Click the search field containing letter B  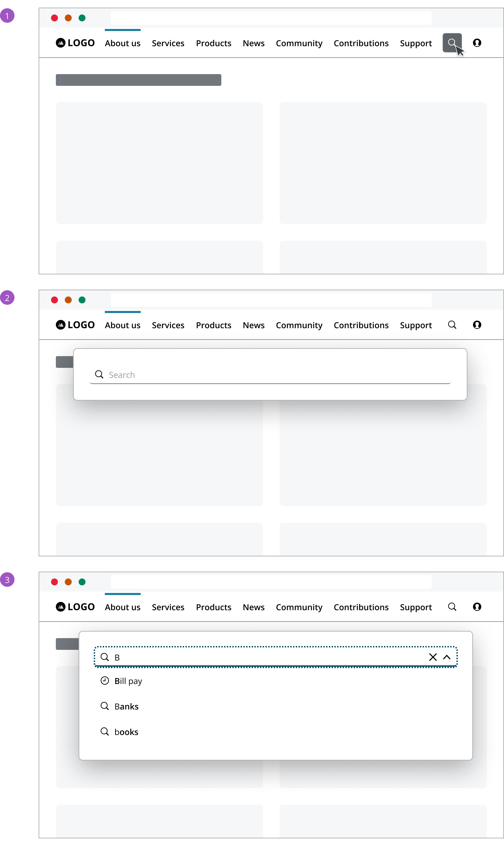269,657
